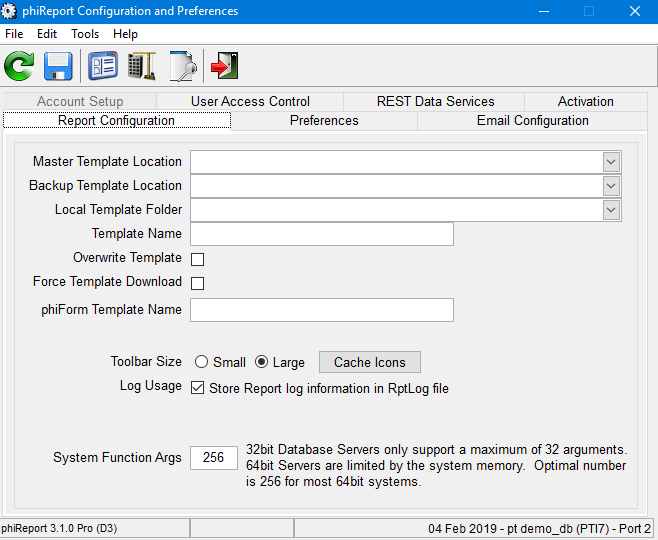Viewport: 658px width, 540px height.
Task: Open the Tools menu
Action: point(85,34)
